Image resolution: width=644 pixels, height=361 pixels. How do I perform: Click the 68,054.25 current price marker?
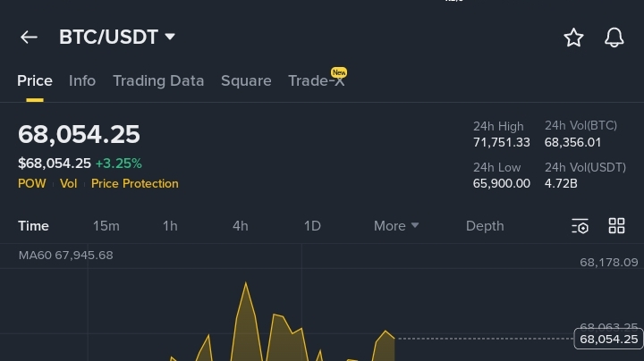pyautogui.click(x=608, y=339)
